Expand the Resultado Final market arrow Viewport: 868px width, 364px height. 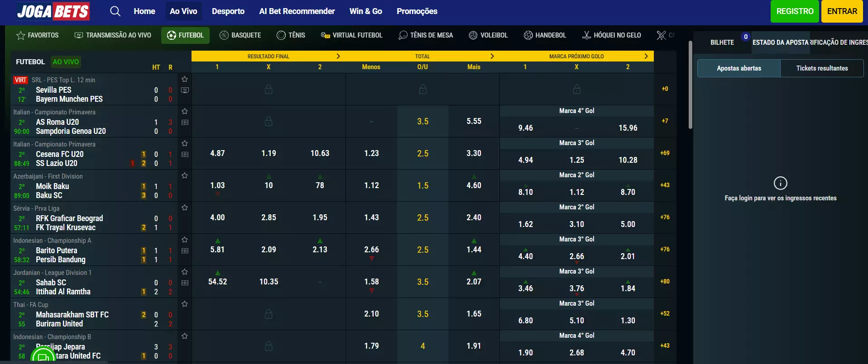[338, 56]
